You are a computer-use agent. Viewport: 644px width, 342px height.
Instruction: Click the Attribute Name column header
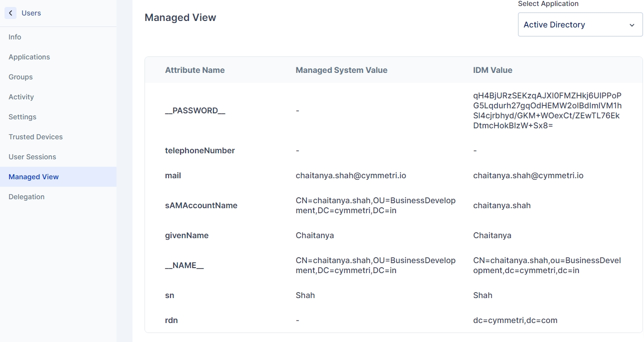[194, 70]
